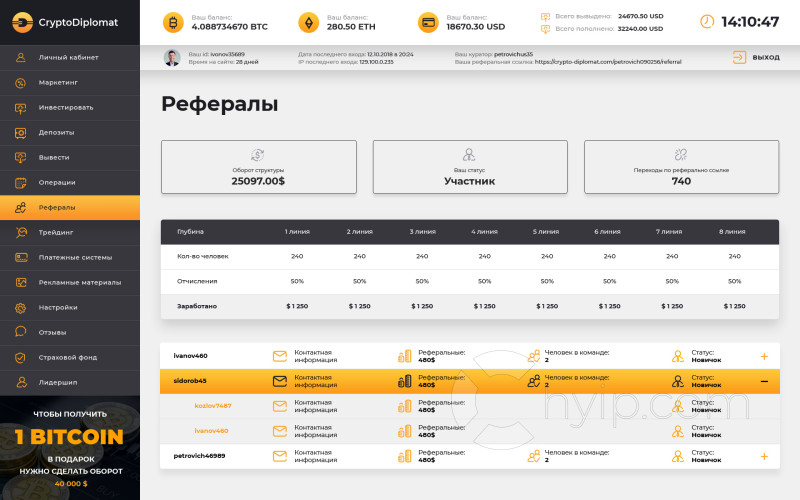800x500 pixels.
Task: Click envelope icon in sidorob45 row
Action: 280,381
